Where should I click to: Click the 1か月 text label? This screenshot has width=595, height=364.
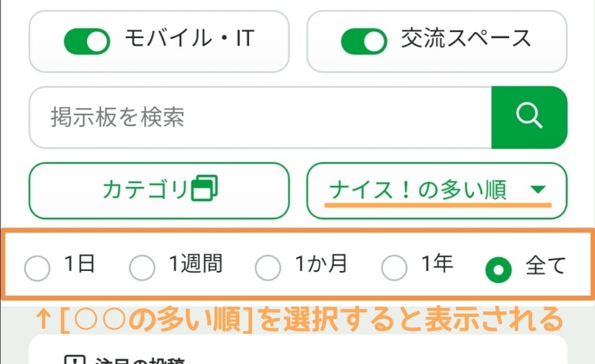(x=321, y=264)
